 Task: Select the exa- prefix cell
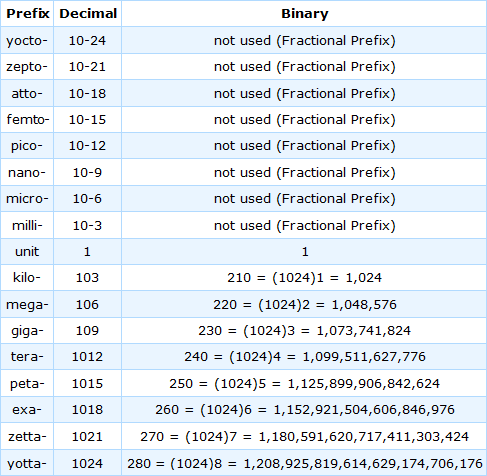27,410
